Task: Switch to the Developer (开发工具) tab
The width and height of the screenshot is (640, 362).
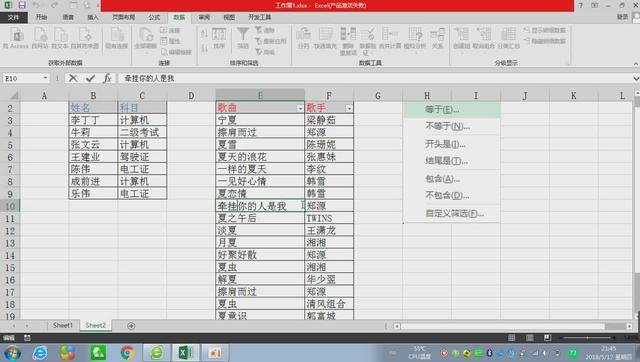Action: [x=260, y=17]
